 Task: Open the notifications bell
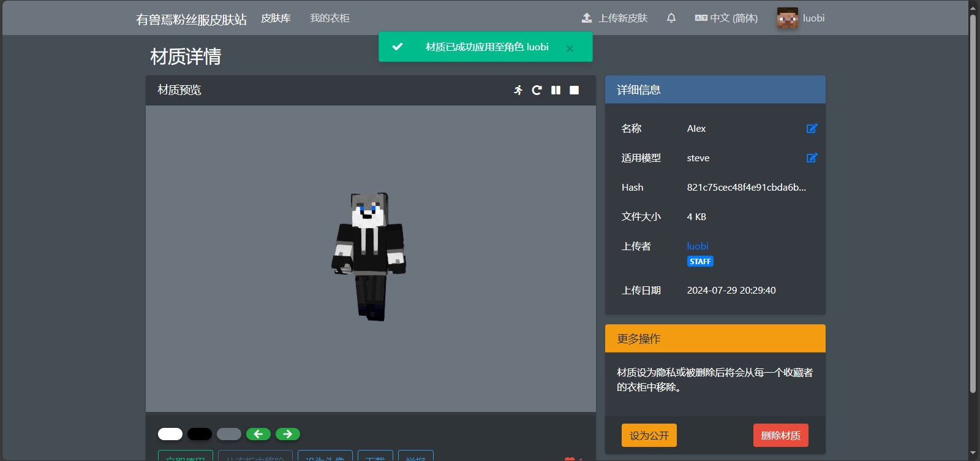coord(671,18)
